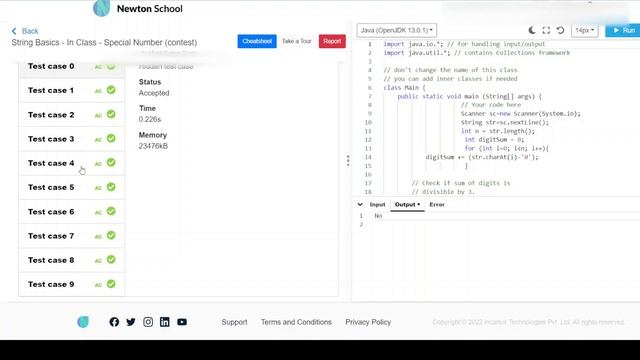Image resolution: width=640 pixels, height=360 pixels.
Task: Select Test case 7
Action: pyautogui.click(x=71, y=236)
